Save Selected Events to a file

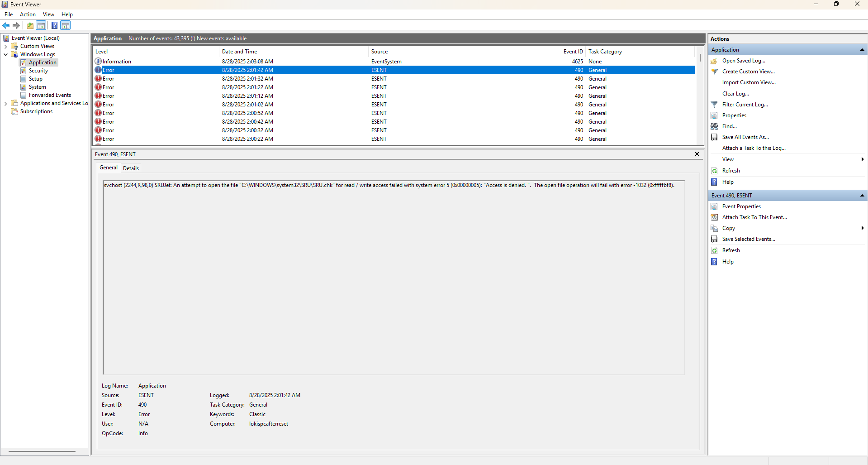pyautogui.click(x=748, y=239)
